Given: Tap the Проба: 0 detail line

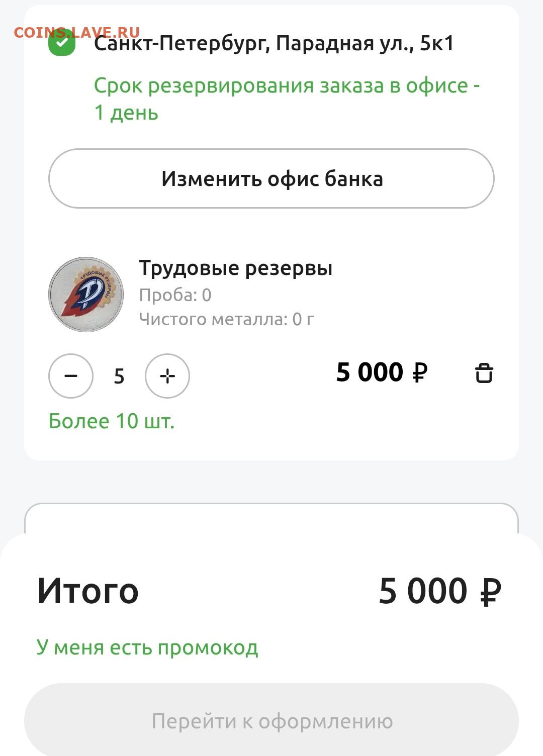Looking at the screenshot, I should pyautogui.click(x=175, y=295).
